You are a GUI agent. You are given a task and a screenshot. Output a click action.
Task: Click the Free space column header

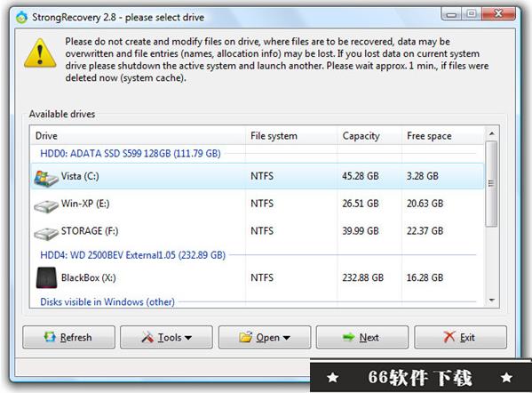click(443, 136)
